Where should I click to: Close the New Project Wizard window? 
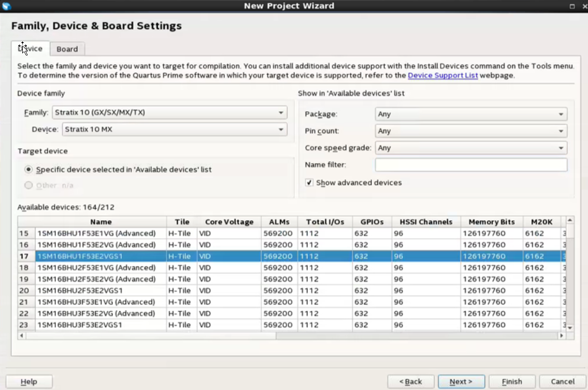click(582, 6)
